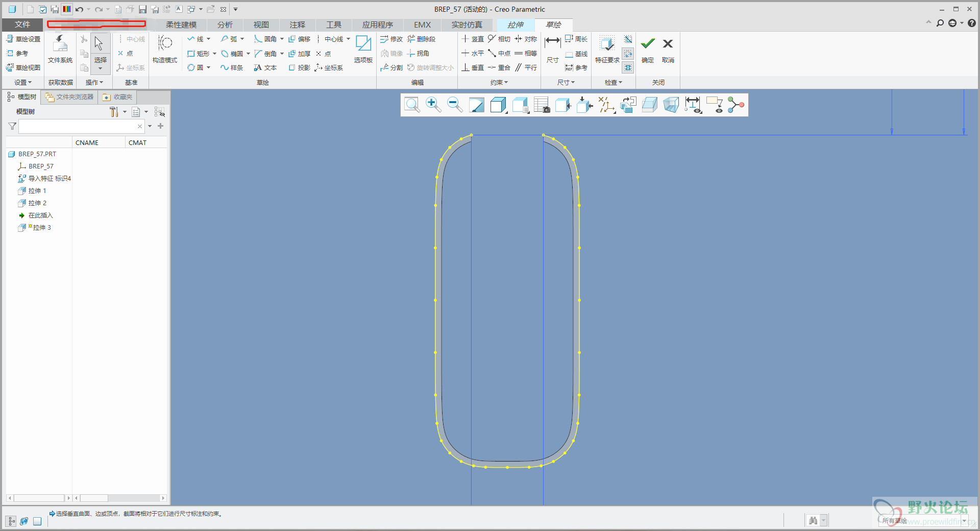980x531 pixels.
Task: Select the Ellipse (椭圆) sketch tool
Action: (232, 53)
